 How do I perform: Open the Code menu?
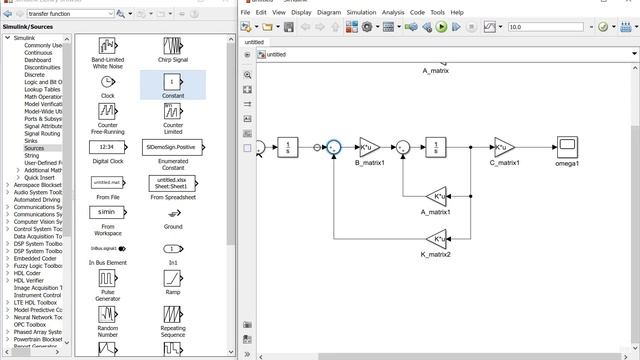(417, 12)
